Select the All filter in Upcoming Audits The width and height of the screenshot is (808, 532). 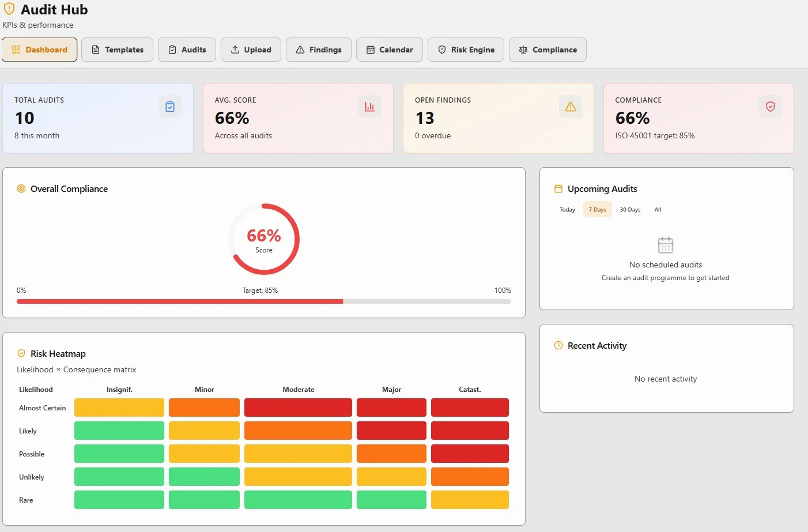coord(658,209)
